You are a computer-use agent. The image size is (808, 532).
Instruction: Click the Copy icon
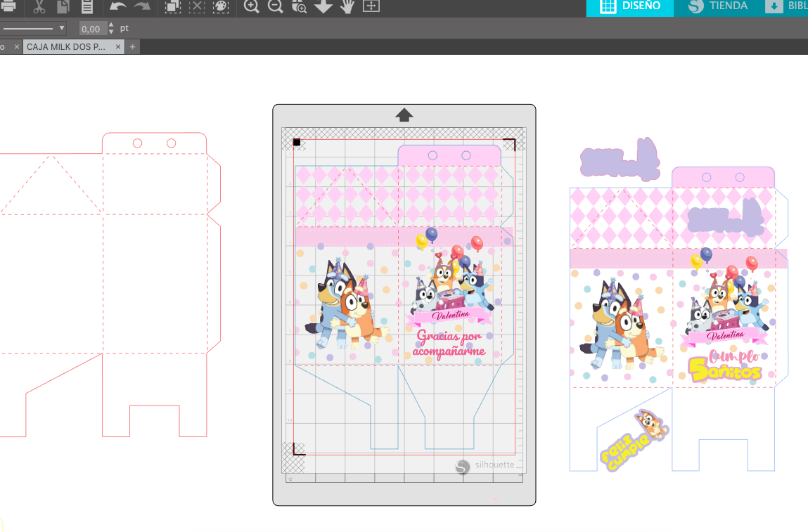click(63, 7)
